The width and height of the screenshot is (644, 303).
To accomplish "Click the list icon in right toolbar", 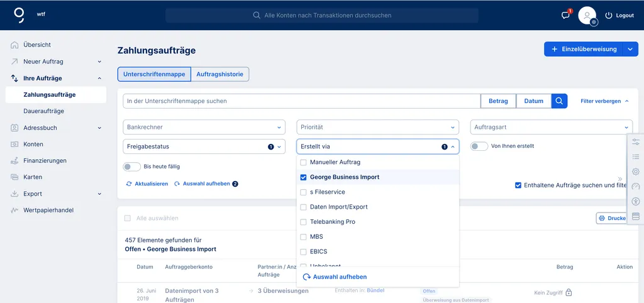I will click(x=636, y=157).
